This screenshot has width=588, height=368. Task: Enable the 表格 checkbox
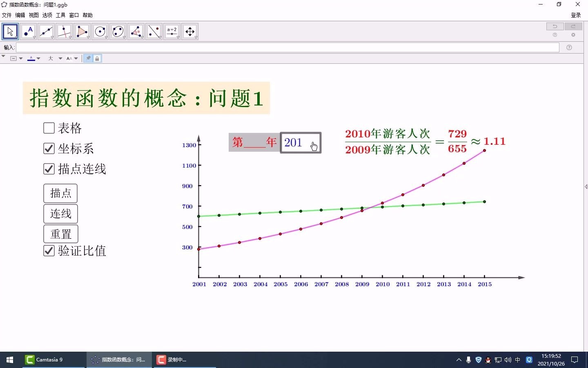(x=49, y=128)
